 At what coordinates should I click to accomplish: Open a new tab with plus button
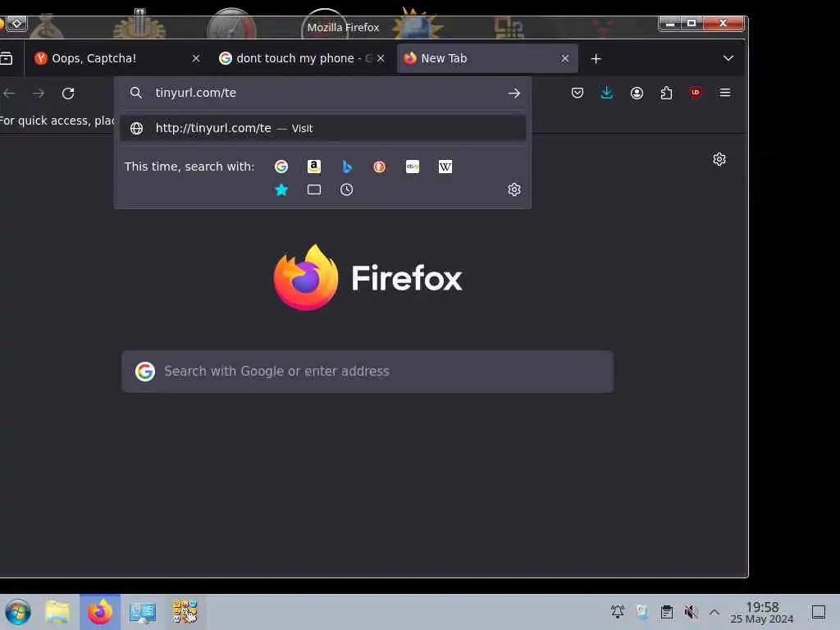pyautogui.click(x=596, y=58)
